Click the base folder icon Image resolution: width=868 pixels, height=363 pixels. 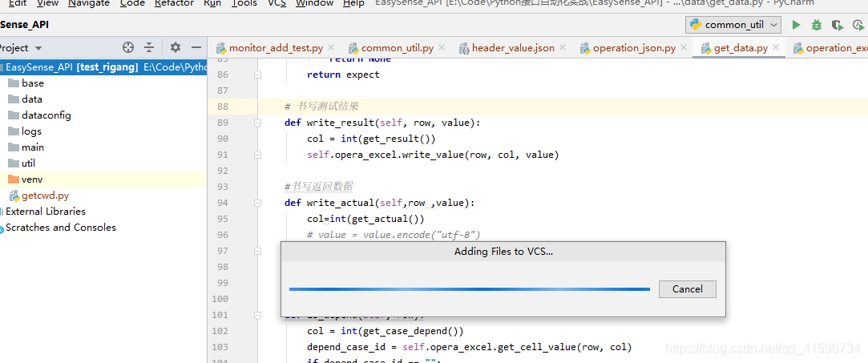pos(14,83)
